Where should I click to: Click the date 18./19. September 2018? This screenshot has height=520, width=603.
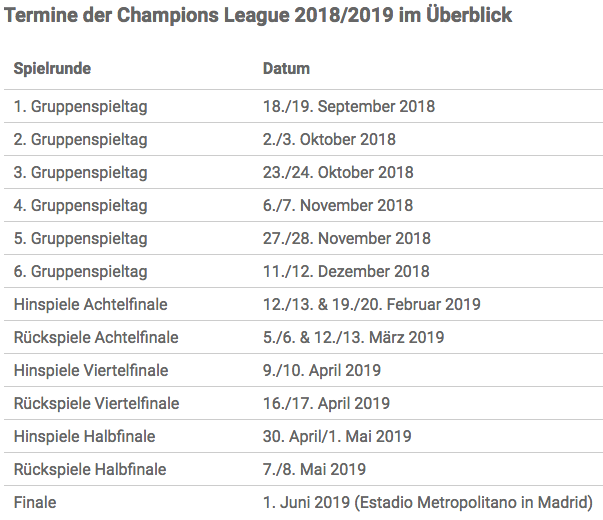click(x=349, y=107)
